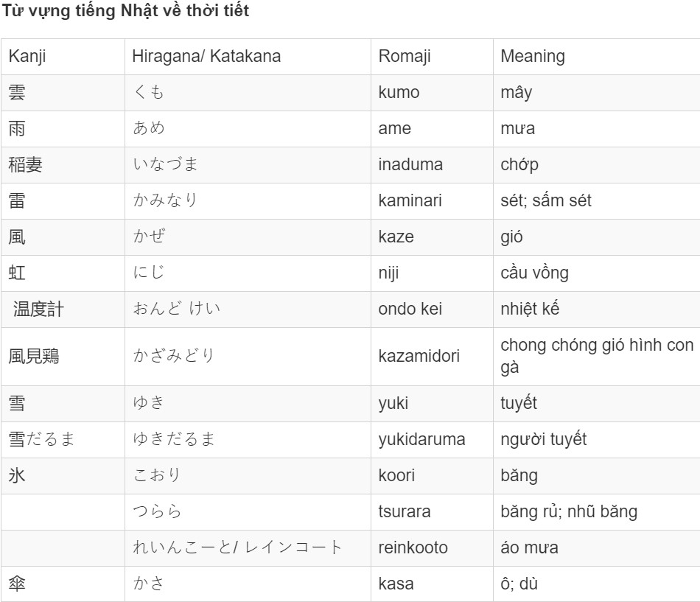Click the page title about weather vocabulary

pyautogui.click(x=125, y=11)
